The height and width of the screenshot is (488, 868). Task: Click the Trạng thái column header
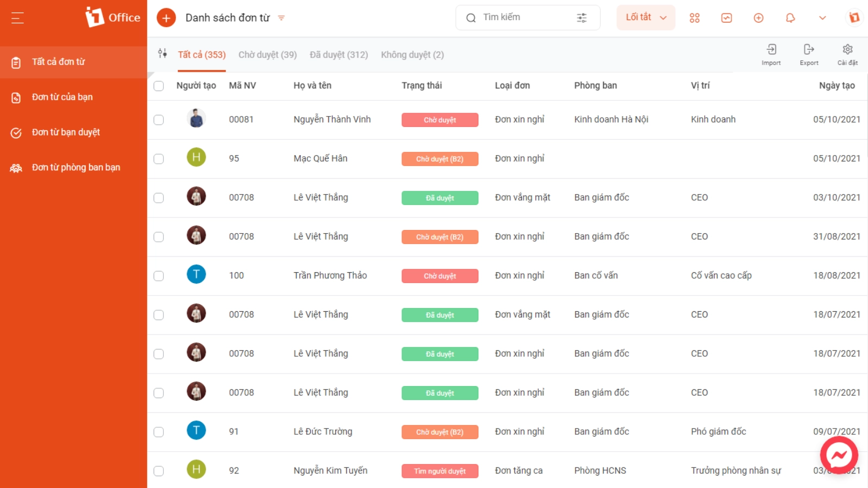[422, 86]
